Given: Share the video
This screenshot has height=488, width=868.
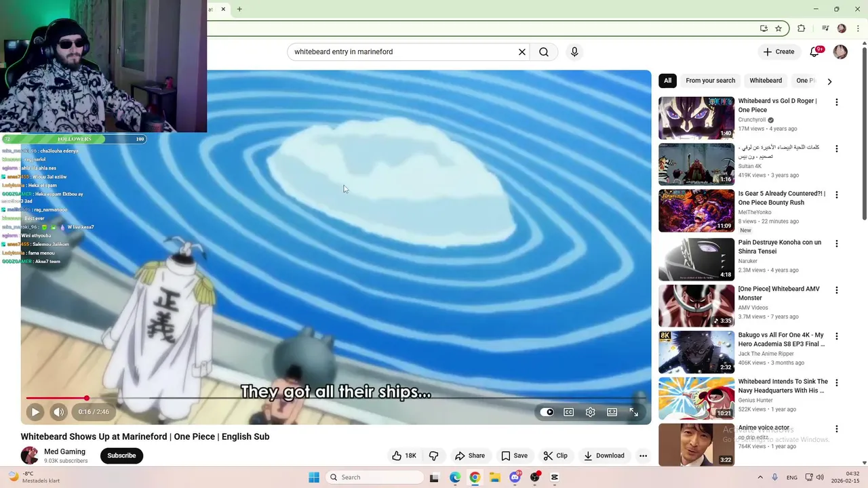Looking at the screenshot, I should coord(470,455).
